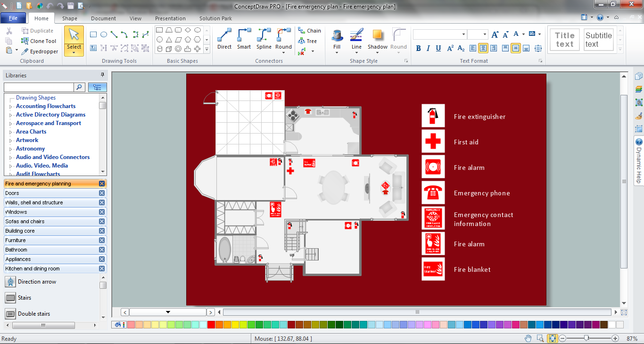
Task: Click the Tree connector option
Action: point(307,41)
